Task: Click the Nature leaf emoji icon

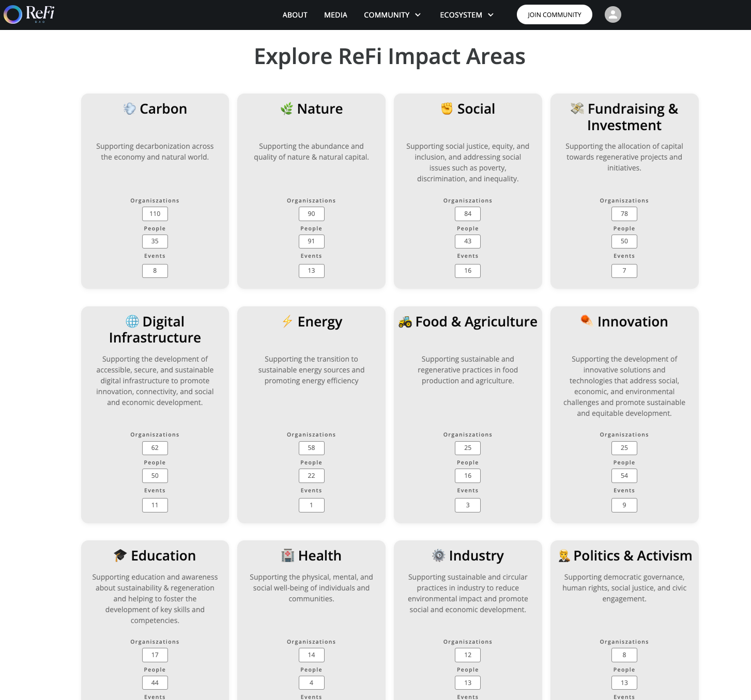Action: tap(286, 108)
